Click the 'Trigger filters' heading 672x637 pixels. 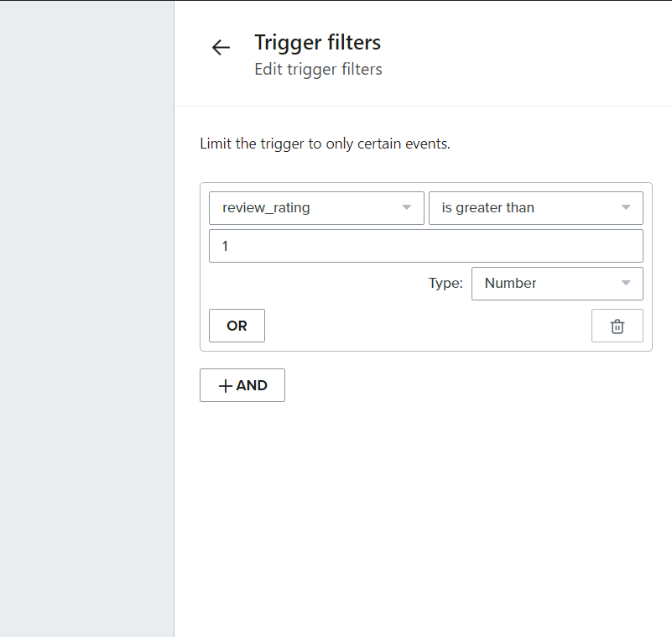318,43
